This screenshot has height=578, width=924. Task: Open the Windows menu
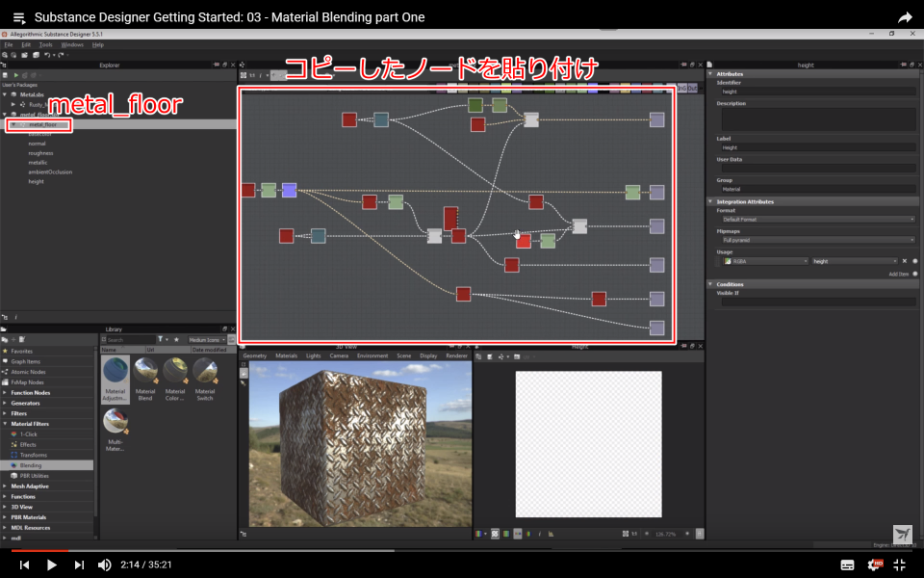[72, 45]
